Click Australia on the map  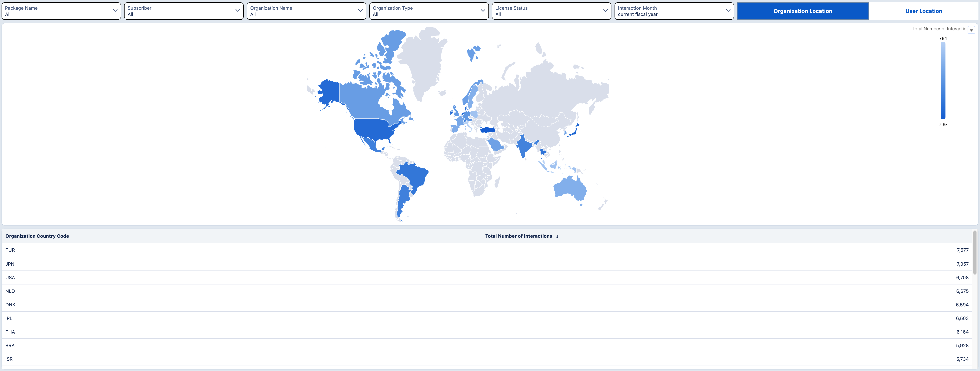[570, 188]
